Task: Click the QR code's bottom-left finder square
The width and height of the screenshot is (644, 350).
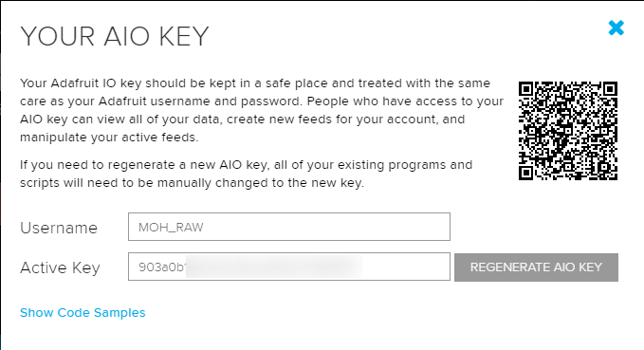Action: coord(526,173)
